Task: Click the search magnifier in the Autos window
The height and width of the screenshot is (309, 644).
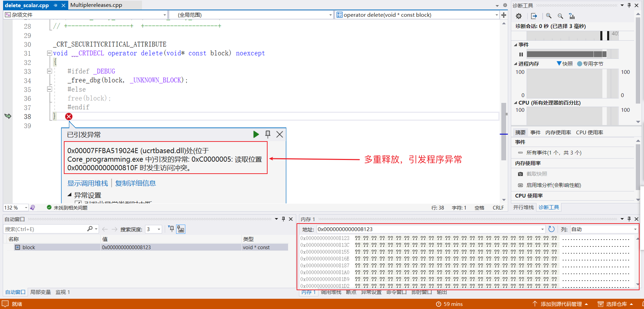Action: point(90,229)
